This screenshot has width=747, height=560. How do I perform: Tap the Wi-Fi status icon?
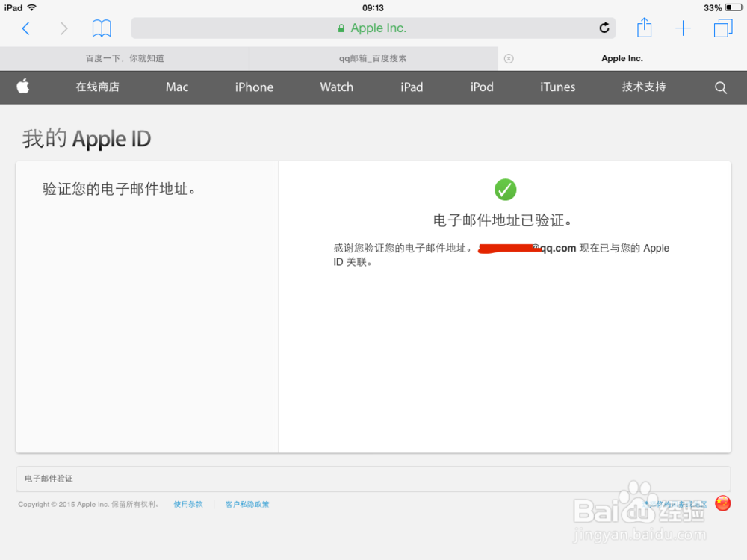[x=32, y=7]
